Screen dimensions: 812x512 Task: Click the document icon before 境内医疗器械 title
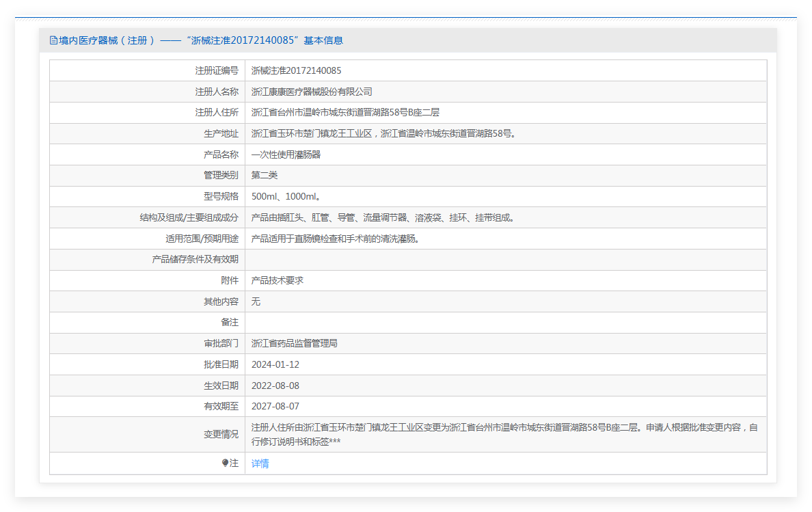click(53, 40)
